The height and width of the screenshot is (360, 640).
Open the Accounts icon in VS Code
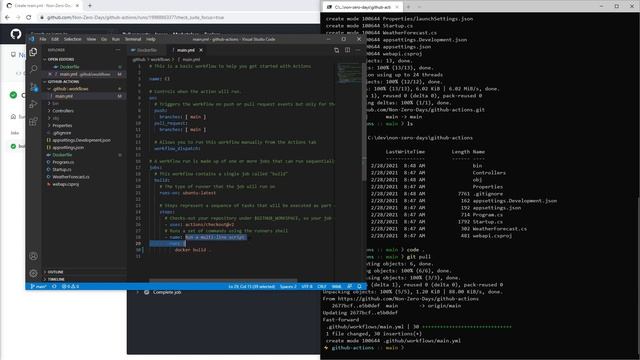(33, 256)
